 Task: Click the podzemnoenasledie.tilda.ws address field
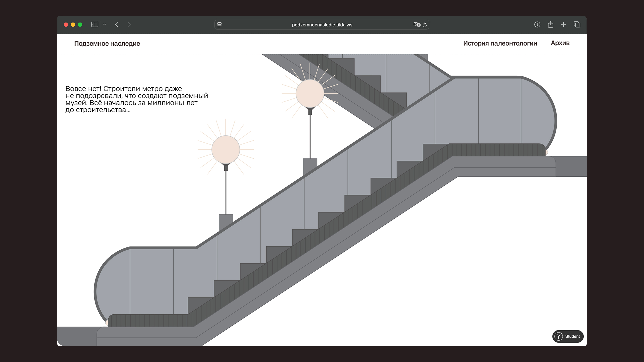(322, 25)
